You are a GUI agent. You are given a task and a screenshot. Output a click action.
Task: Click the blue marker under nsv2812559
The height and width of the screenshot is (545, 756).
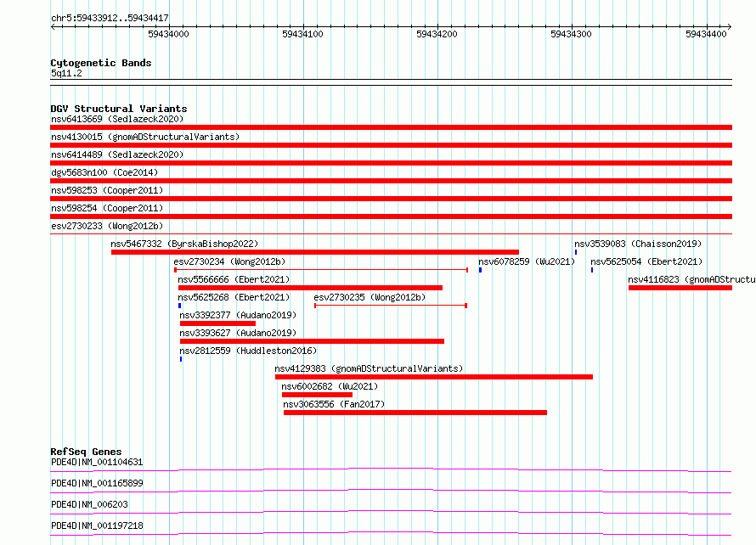pos(181,359)
